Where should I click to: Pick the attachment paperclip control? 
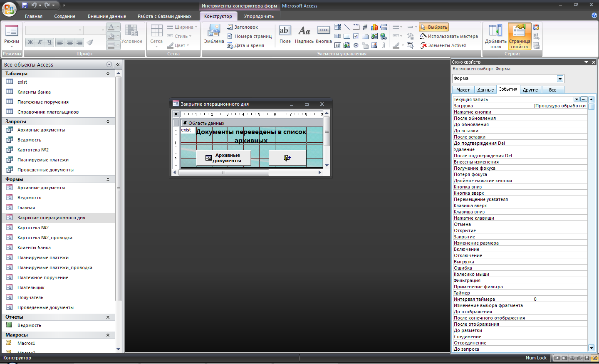click(384, 45)
